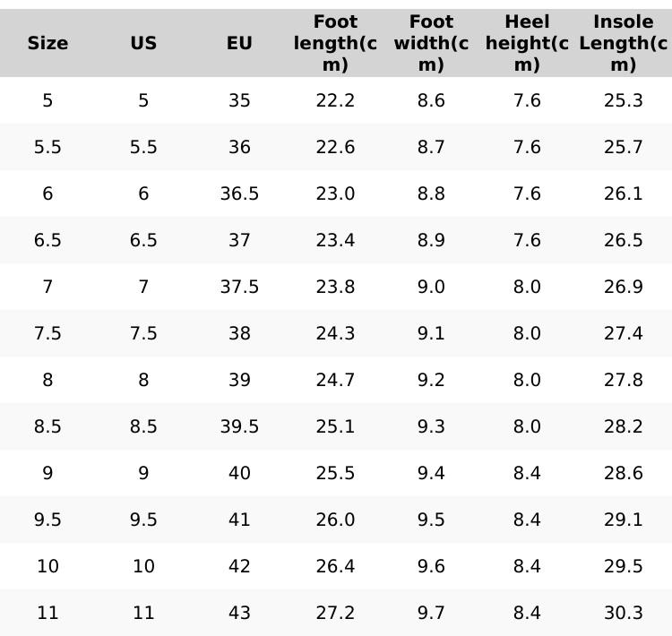This screenshot has width=672, height=636.
Task: Select the EU 42 cell
Action: [239, 566]
